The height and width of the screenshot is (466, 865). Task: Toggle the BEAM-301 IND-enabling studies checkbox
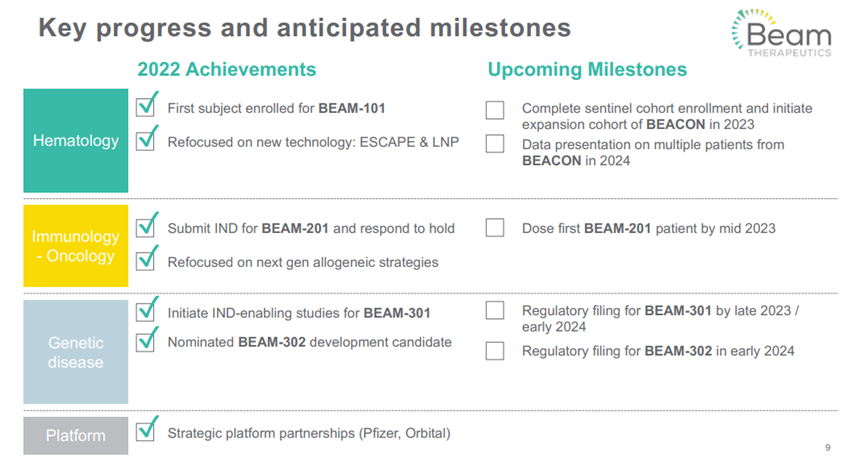146,312
